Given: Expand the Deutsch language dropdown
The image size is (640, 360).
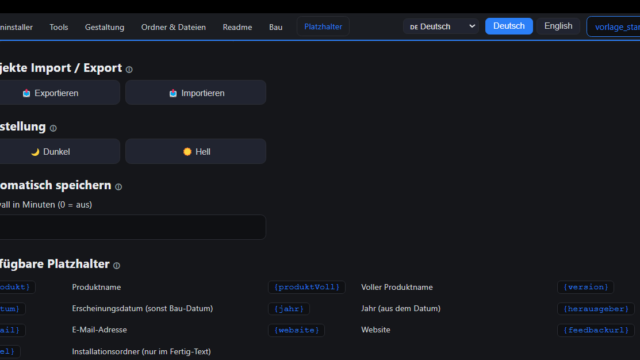Looking at the screenshot, I should (x=441, y=27).
